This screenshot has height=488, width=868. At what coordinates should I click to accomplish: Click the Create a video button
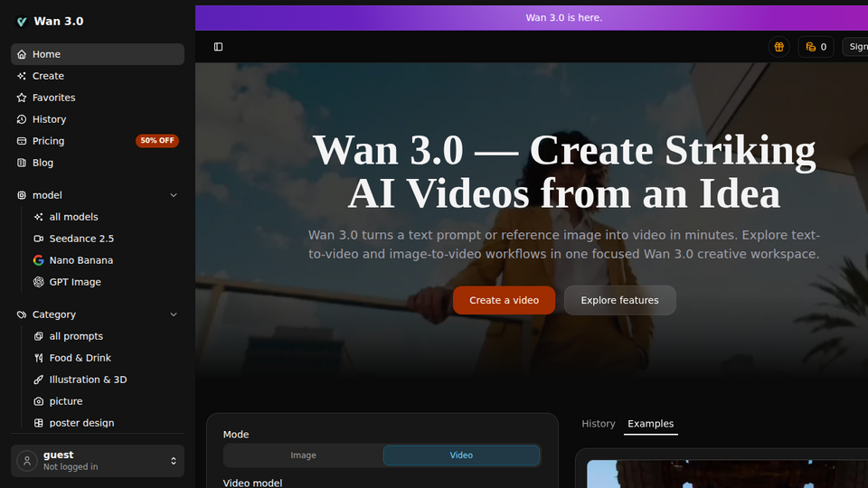pyautogui.click(x=504, y=300)
